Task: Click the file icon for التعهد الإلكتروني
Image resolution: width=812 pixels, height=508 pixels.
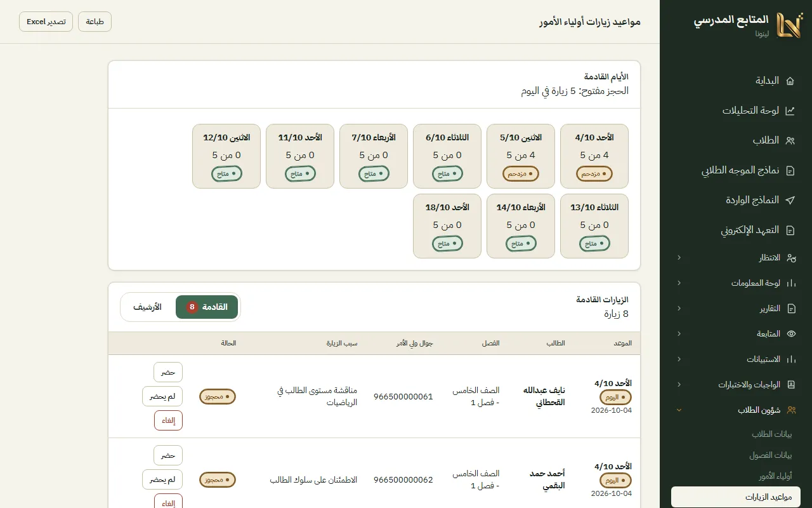Action: pos(790,230)
